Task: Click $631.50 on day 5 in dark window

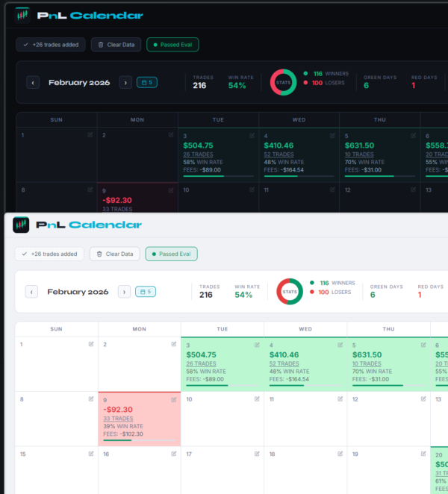Action: click(x=359, y=146)
